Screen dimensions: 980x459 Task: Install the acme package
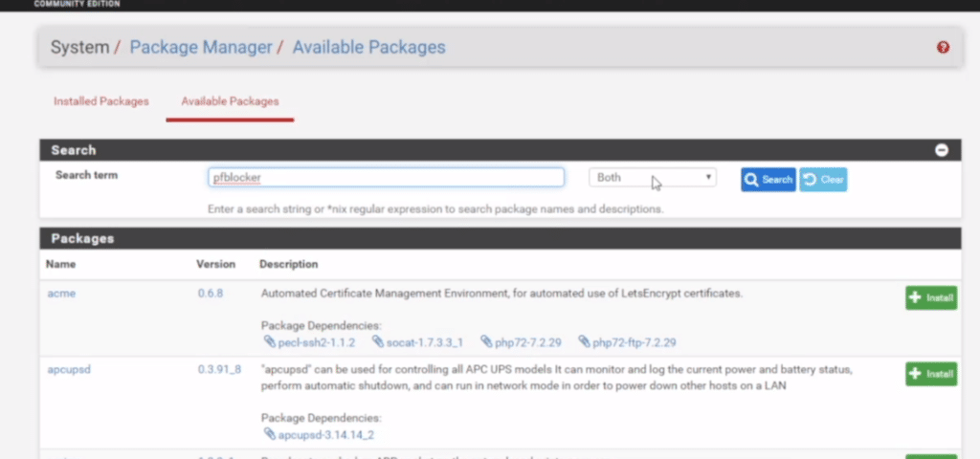click(x=930, y=297)
